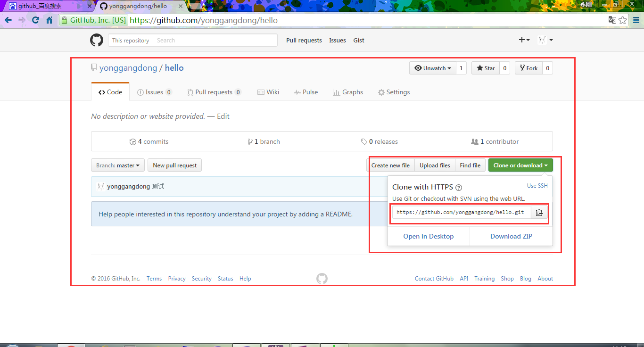
Task: Open Training link in the footer
Action: (485, 279)
